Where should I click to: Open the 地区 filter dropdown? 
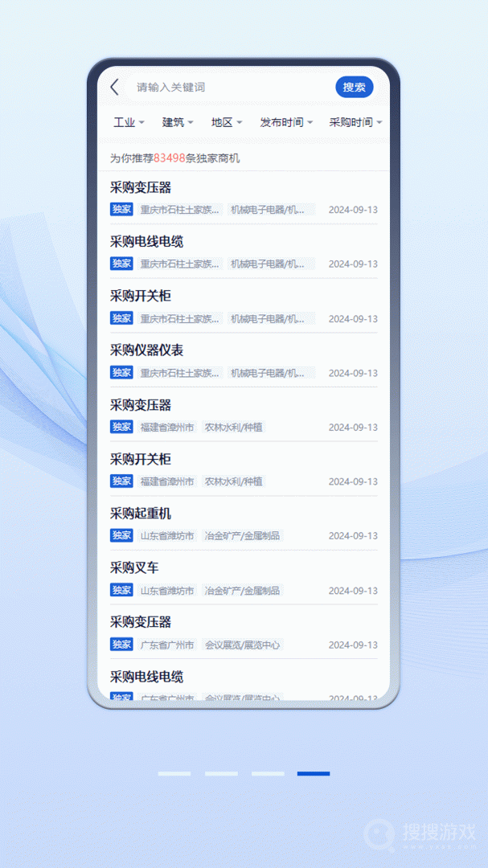(x=226, y=122)
